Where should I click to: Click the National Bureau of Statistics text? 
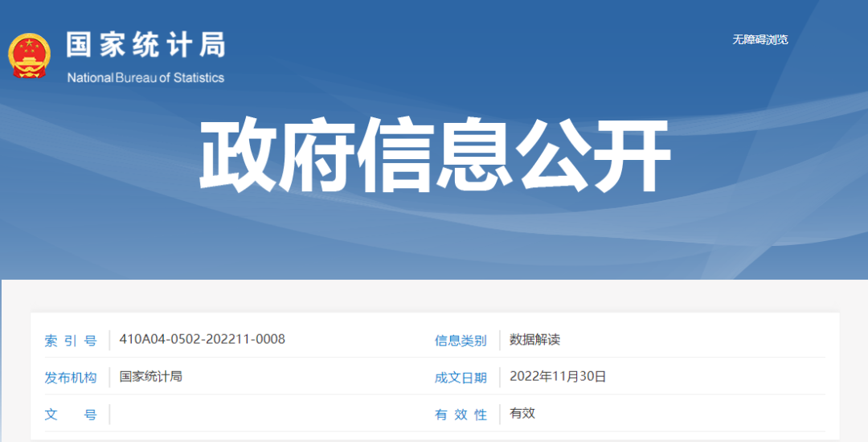[145, 78]
